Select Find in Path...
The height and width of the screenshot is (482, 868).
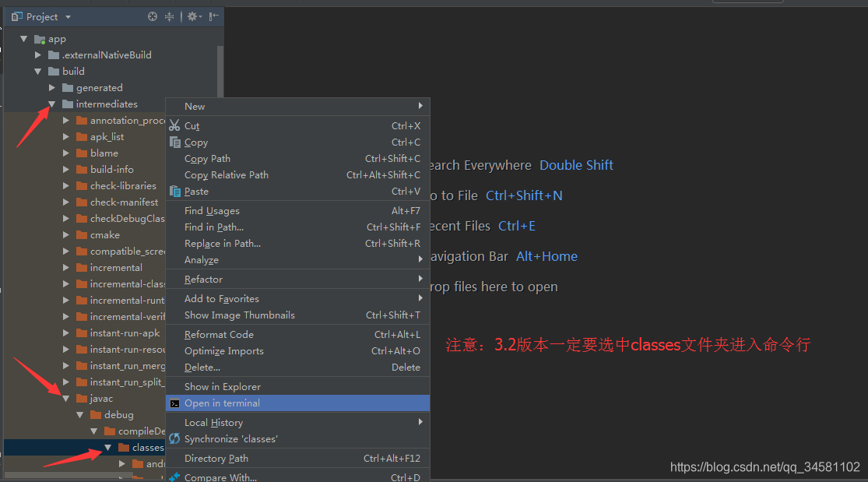[x=298, y=227]
